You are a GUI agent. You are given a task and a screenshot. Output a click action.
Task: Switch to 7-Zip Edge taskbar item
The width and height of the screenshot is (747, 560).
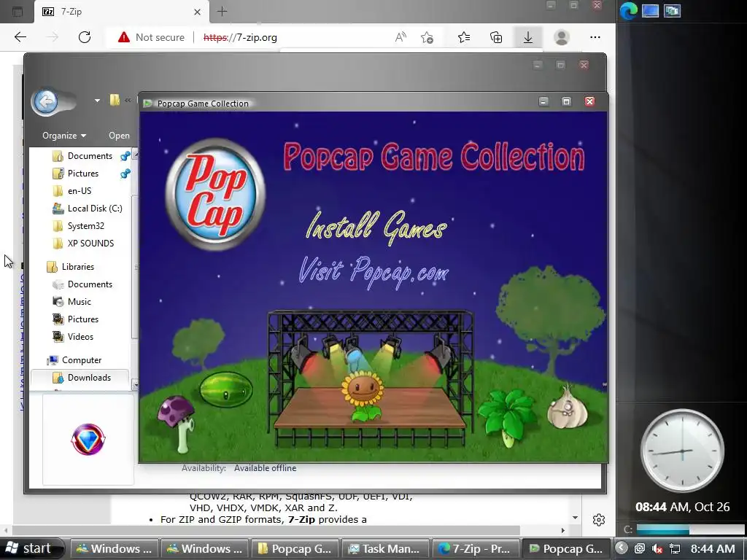[x=475, y=548]
